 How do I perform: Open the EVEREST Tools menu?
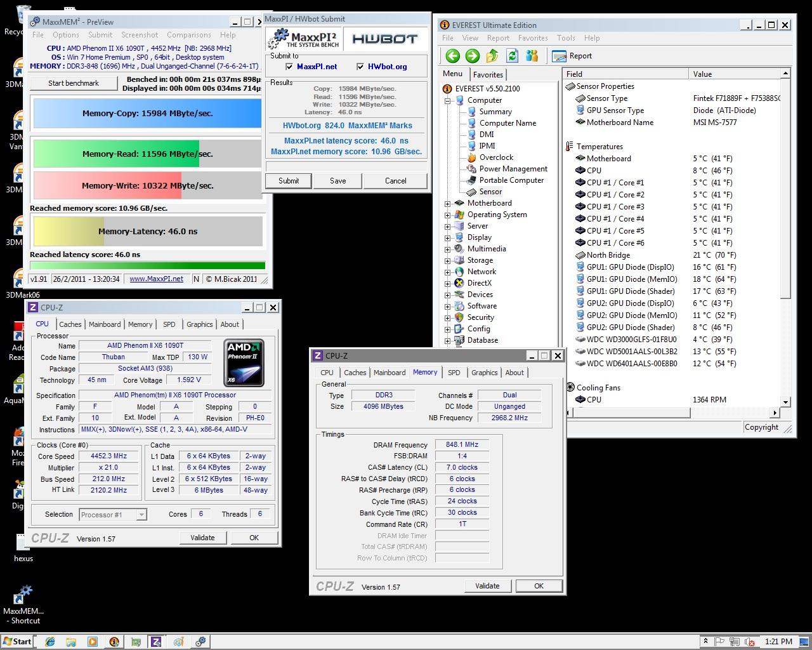[566, 38]
